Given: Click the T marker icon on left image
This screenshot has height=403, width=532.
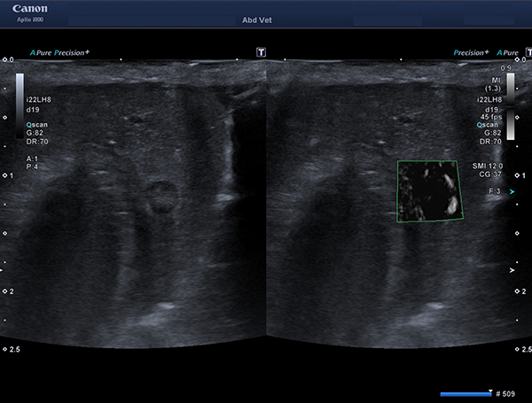Looking at the screenshot, I should point(261,52).
